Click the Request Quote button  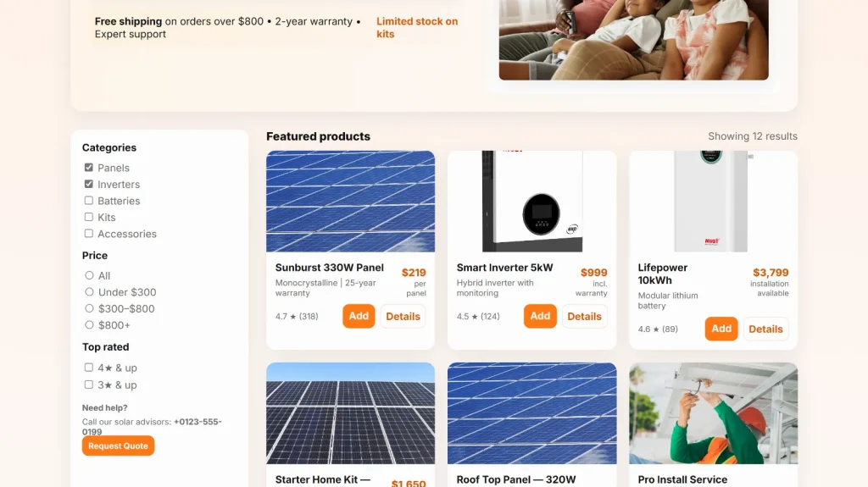coord(118,445)
